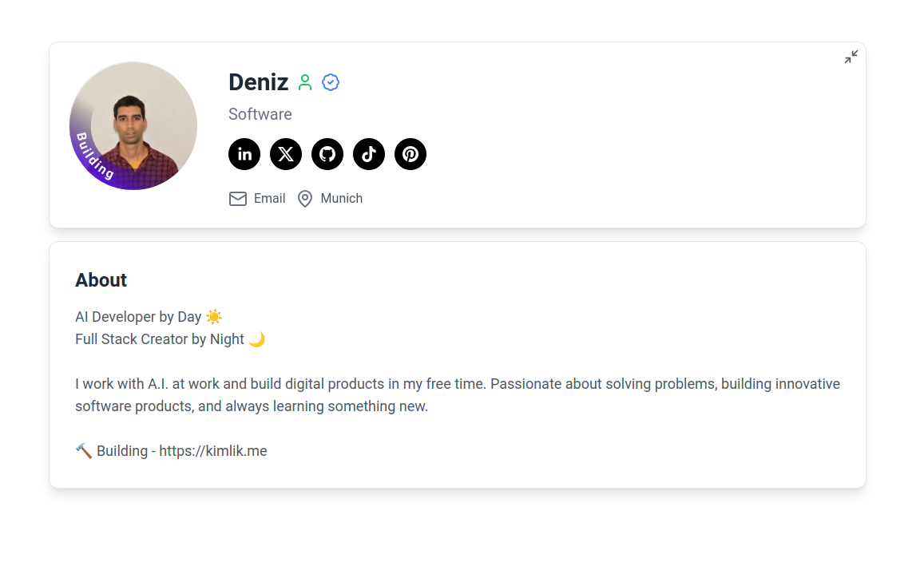Select the Munich location pin icon
Screen dimensions: 924x586
305,198
